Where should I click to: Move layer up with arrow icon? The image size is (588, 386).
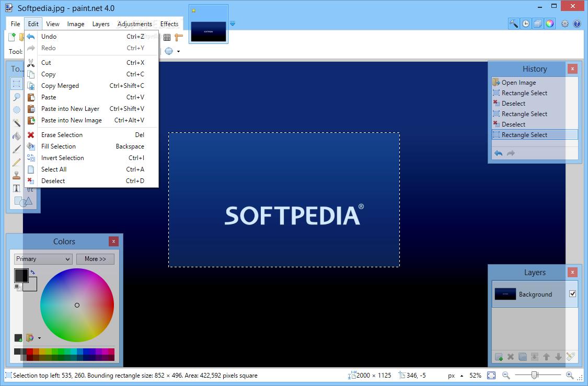coord(546,357)
